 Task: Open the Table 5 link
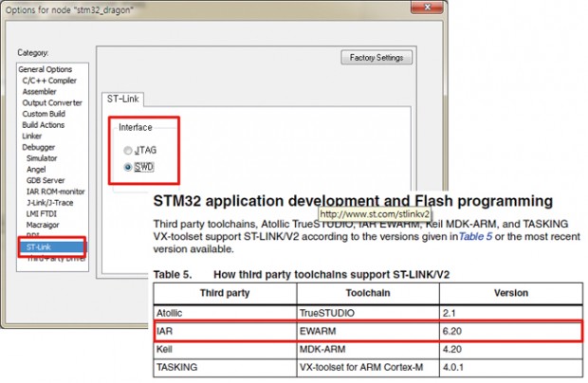click(x=475, y=236)
